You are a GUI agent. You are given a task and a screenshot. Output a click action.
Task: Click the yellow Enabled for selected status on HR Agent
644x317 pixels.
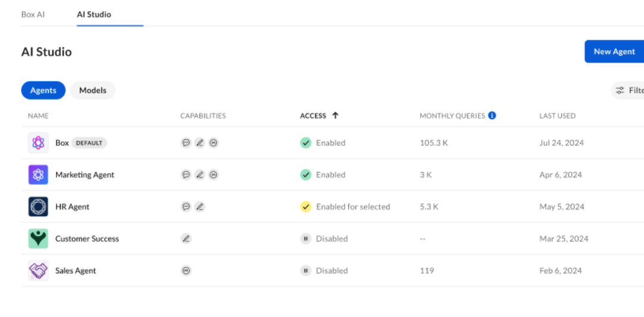coord(306,207)
